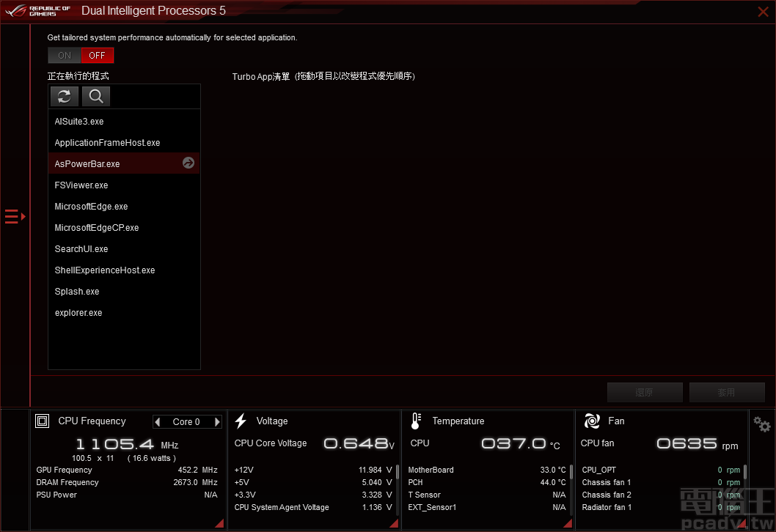Expand the Fan panel corner triangle

[x=742, y=524]
